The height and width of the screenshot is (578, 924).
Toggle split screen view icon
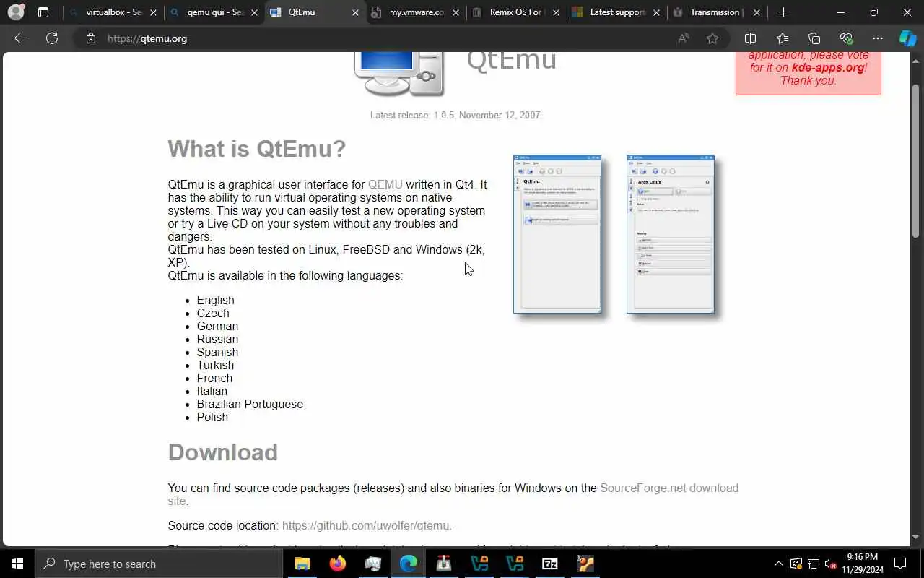[750, 38]
